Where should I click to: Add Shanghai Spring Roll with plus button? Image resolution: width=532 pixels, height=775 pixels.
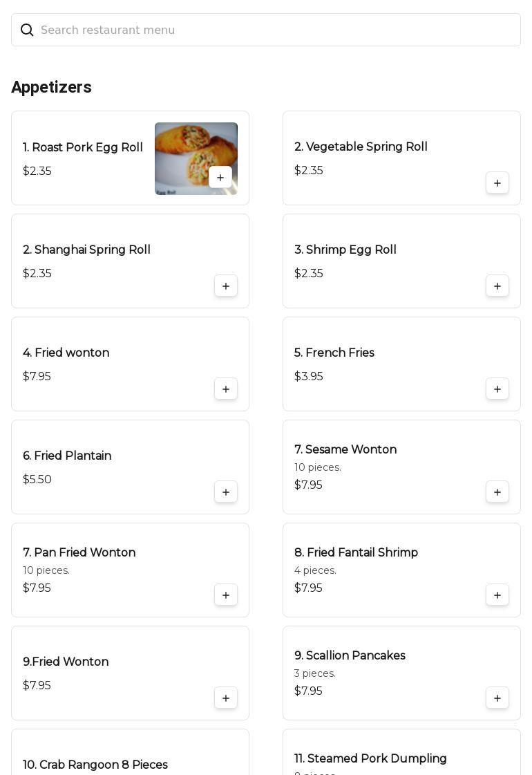226,286
